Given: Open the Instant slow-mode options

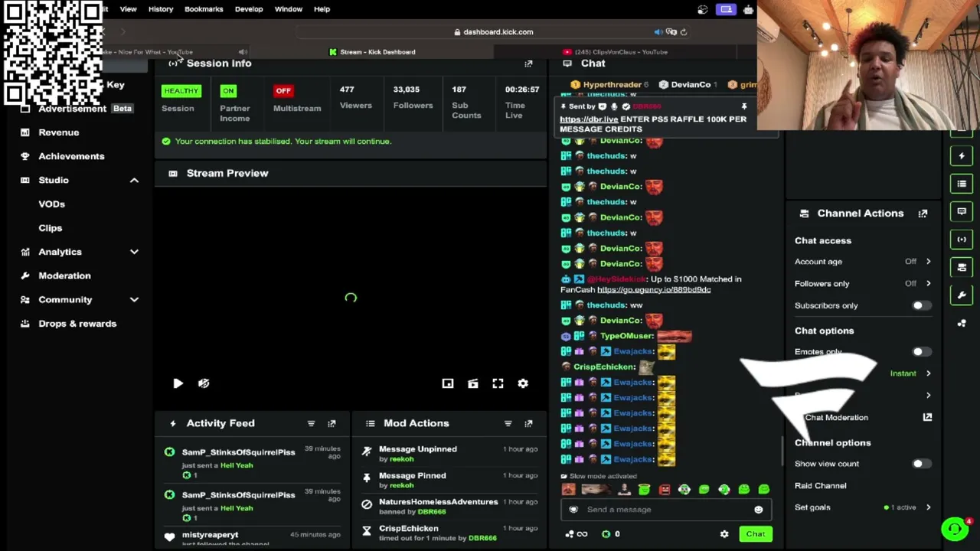Looking at the screenshot, I should (910, 373).
